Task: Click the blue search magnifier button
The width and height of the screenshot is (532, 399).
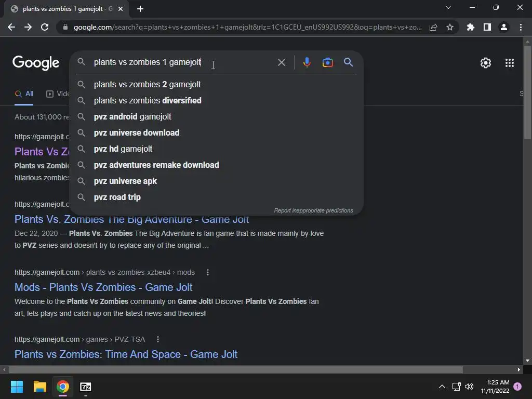Action: (x=348, y=62)
